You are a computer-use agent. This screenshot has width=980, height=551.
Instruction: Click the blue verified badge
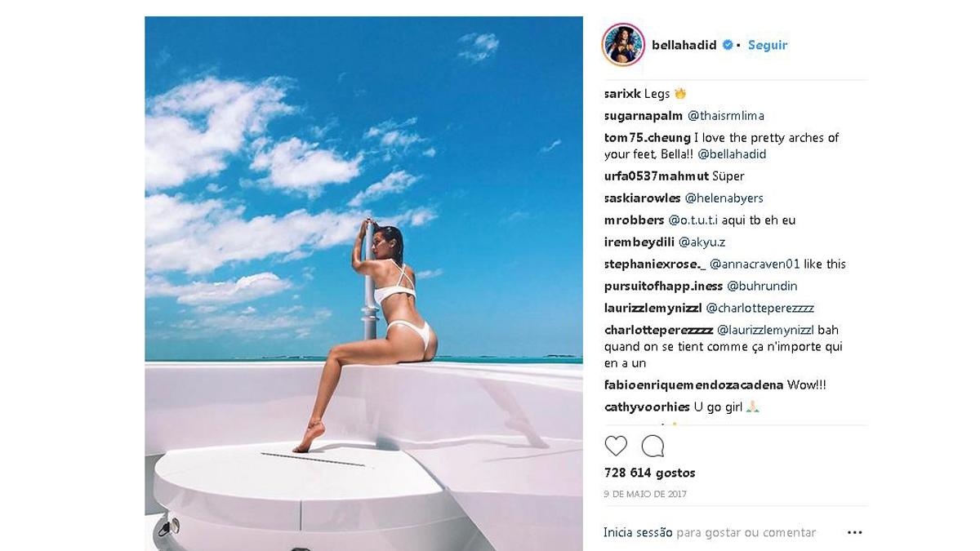click(x=727, y=45)
